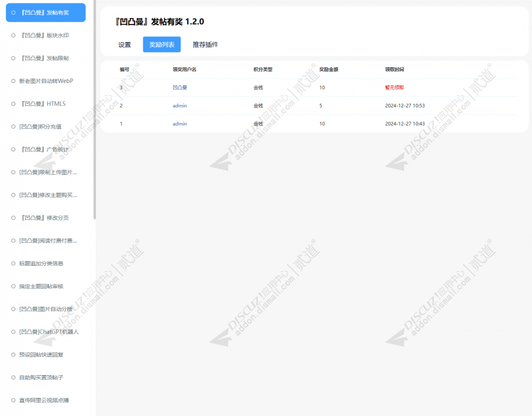This screenshot has height=416, width=532.
Task: Open [凹凸曼]图片自动分楼 entry
Action: click(x=46, y=309)
